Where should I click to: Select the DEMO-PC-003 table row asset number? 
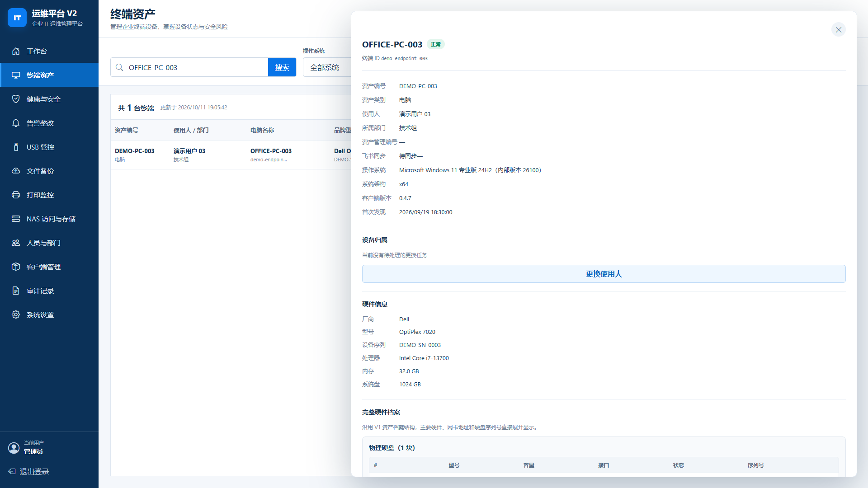tap(135, 151)
